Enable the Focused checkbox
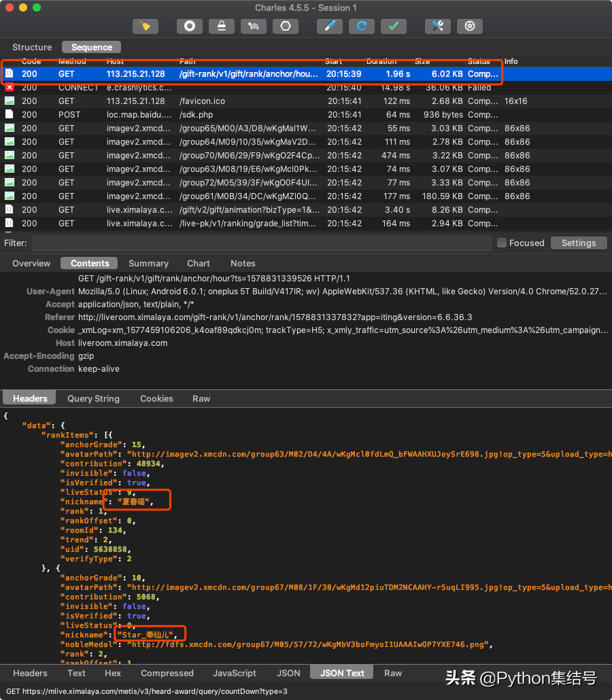 pos(502,243)
